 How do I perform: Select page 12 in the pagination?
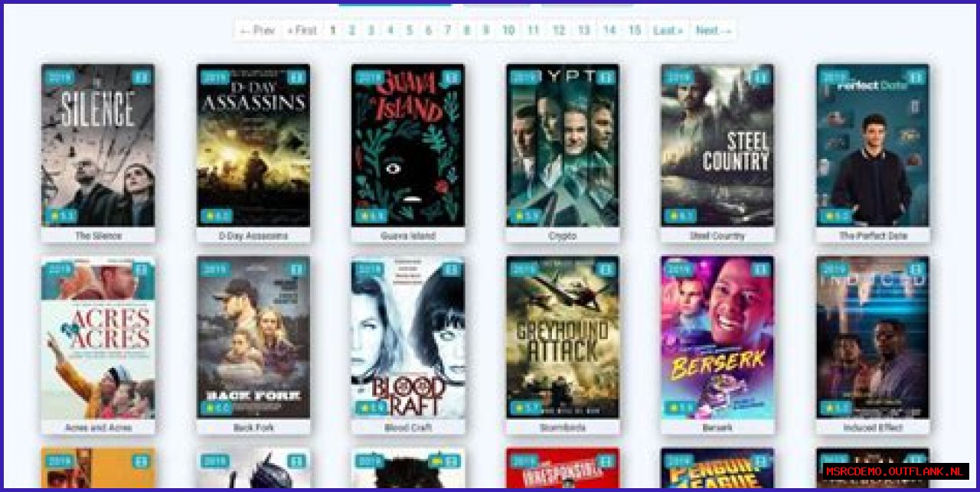(559, 31)
